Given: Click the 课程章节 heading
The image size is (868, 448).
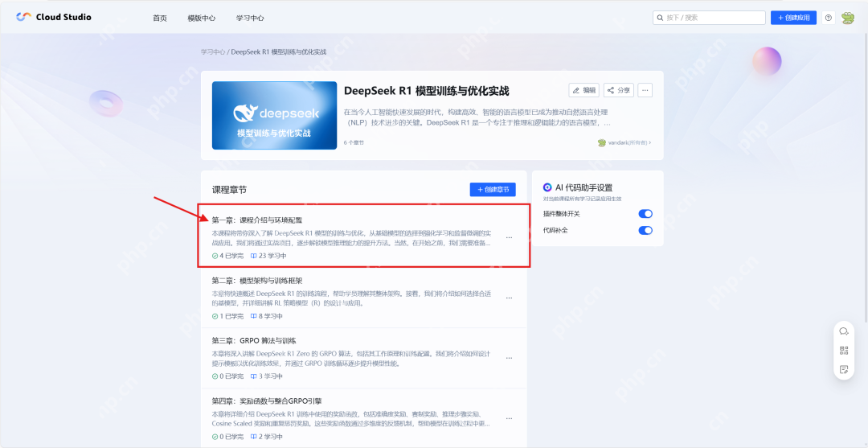Looking at the screenshot, I should click(229, 189).
